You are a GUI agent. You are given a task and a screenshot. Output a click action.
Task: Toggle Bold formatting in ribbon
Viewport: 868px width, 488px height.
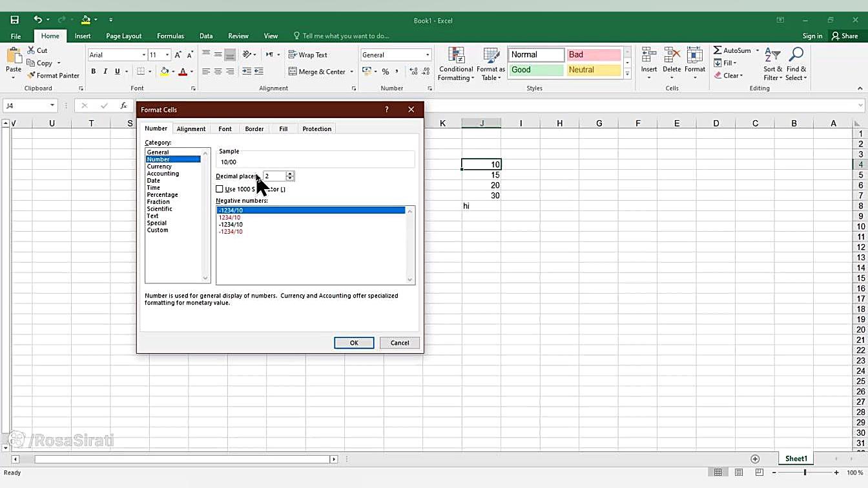point(94,72)
